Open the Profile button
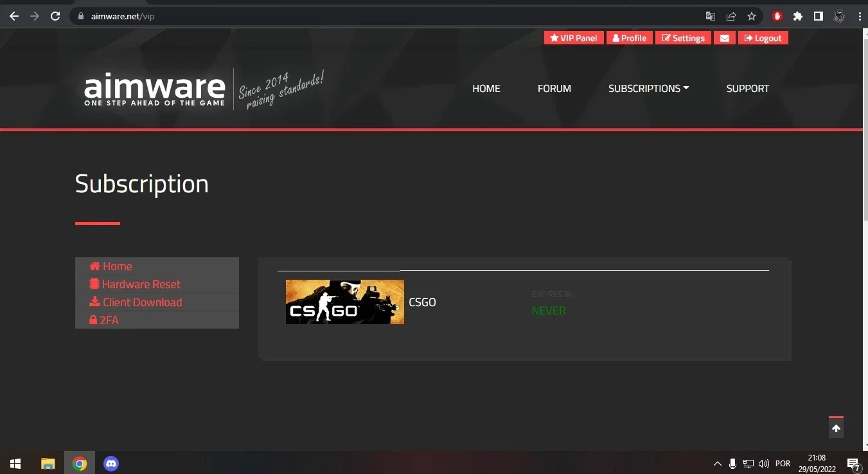The image size is (868, 474). [630, 38]
